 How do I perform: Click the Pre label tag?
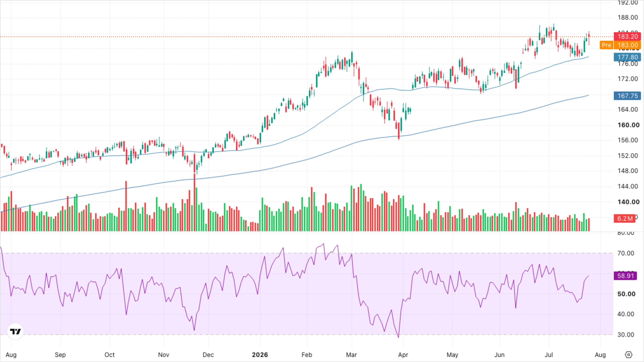(x=606, y=45)
